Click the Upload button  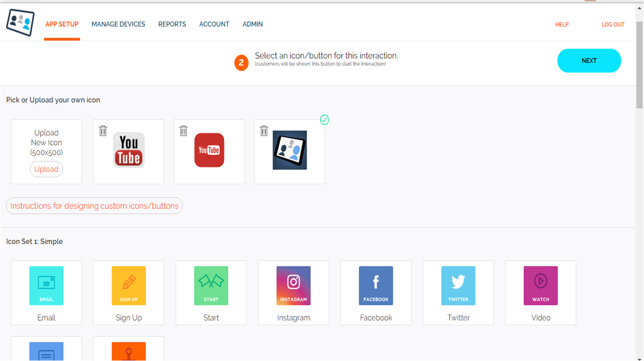click(46, 169)
